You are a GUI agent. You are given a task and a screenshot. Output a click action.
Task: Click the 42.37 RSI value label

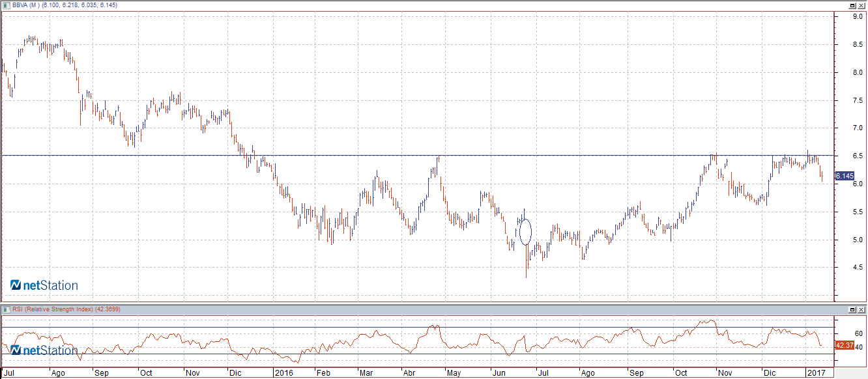(x=844, y=345)
